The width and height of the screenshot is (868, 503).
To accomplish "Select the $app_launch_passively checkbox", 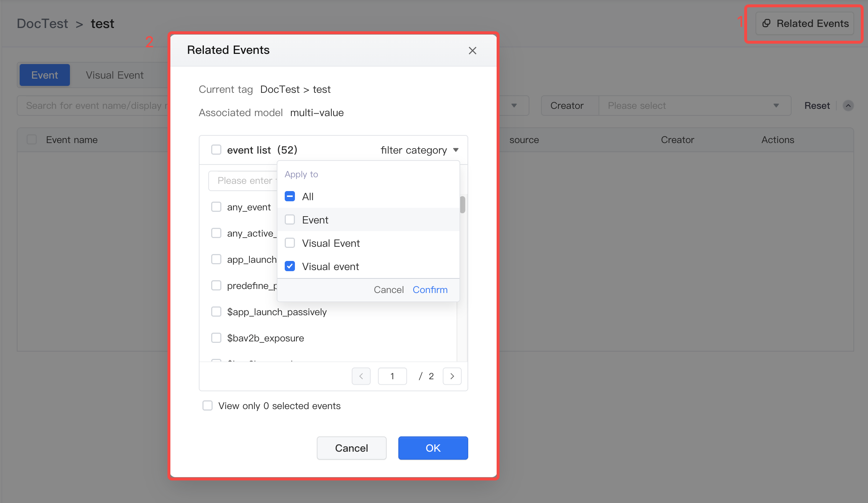I will 216,312.
